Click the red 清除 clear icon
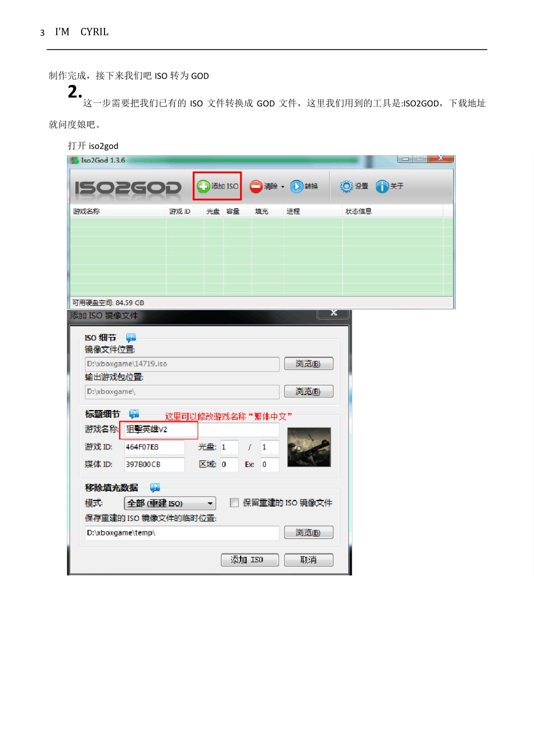Image resolution: width=534 pixels, height=756 pixels. [256, 186]
